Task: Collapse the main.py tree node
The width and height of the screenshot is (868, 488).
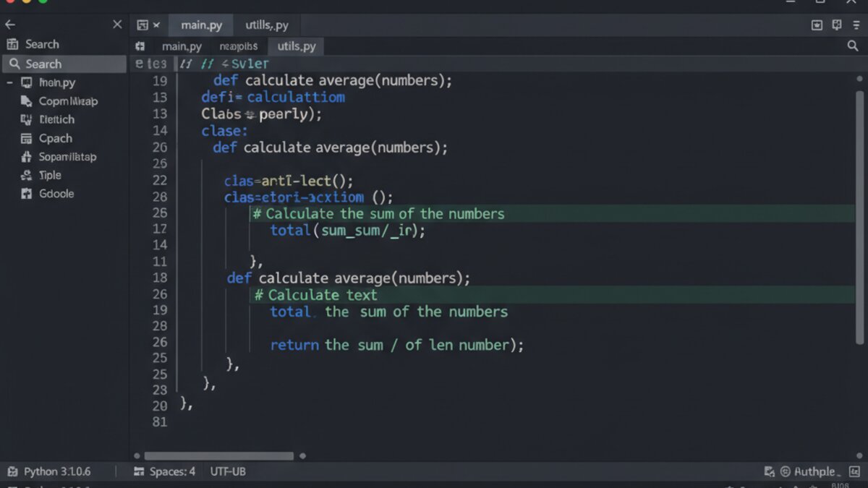Action: pos(9,82)
